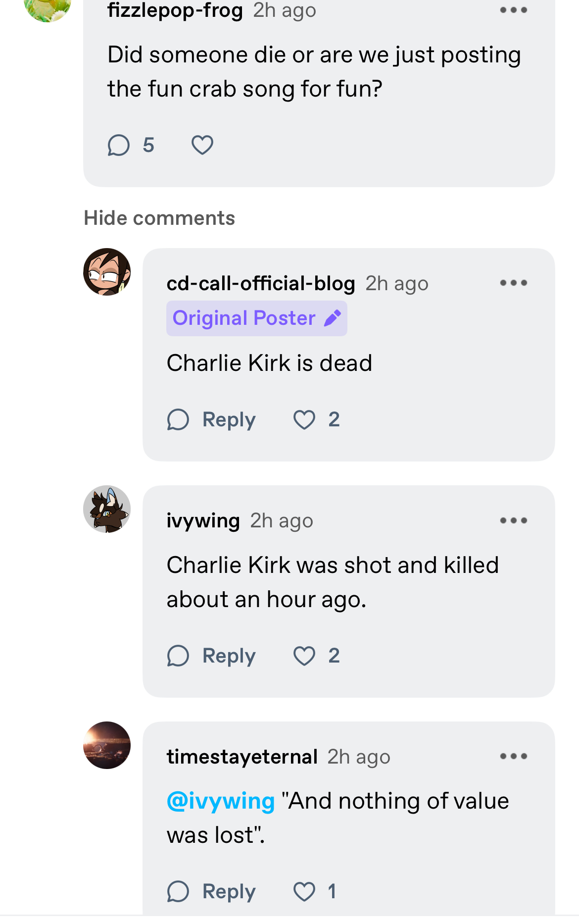The width and height of the screenshot is (579, 924).
Task: Click speech bubble icon on timestayeternal's reply
Action: click(178, 891)
